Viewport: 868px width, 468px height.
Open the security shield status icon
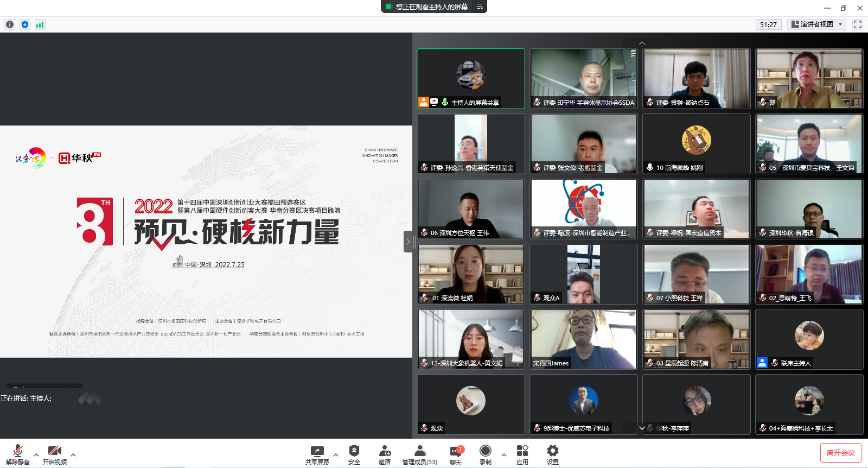coord(25,24)
